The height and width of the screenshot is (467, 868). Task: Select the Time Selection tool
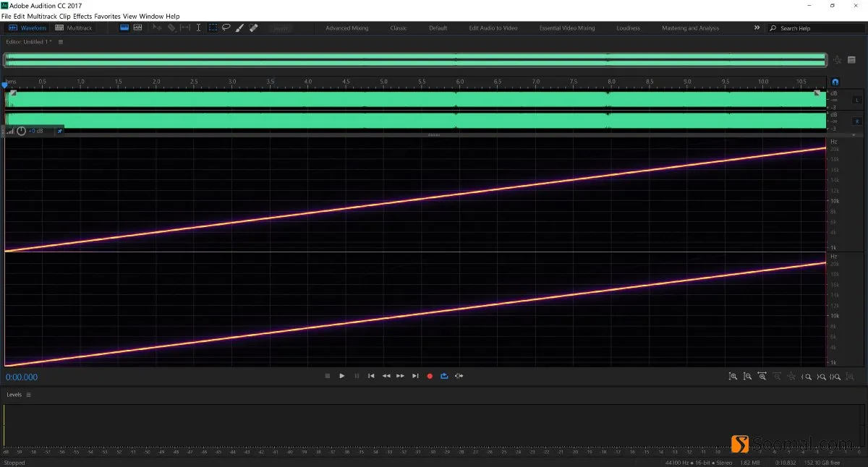point(199,27)
